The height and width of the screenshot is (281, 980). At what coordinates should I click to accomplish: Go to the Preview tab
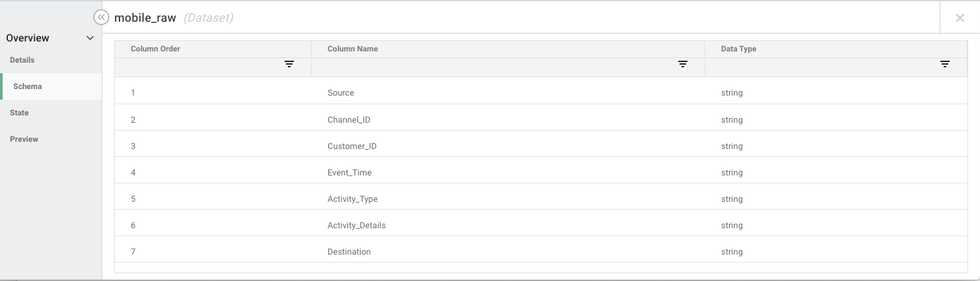coord(24,139)
